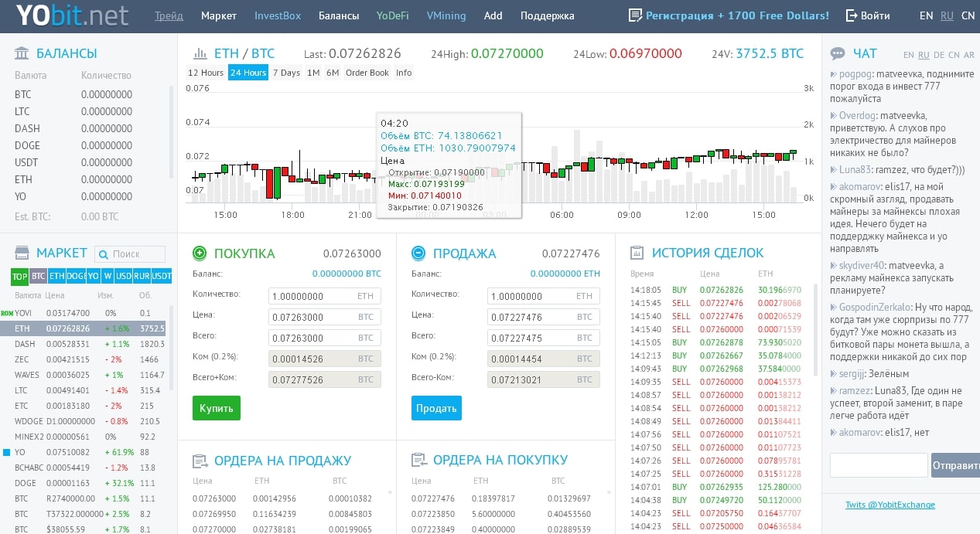
Task: Click the sell Всего input field
Action: point(543,338)
